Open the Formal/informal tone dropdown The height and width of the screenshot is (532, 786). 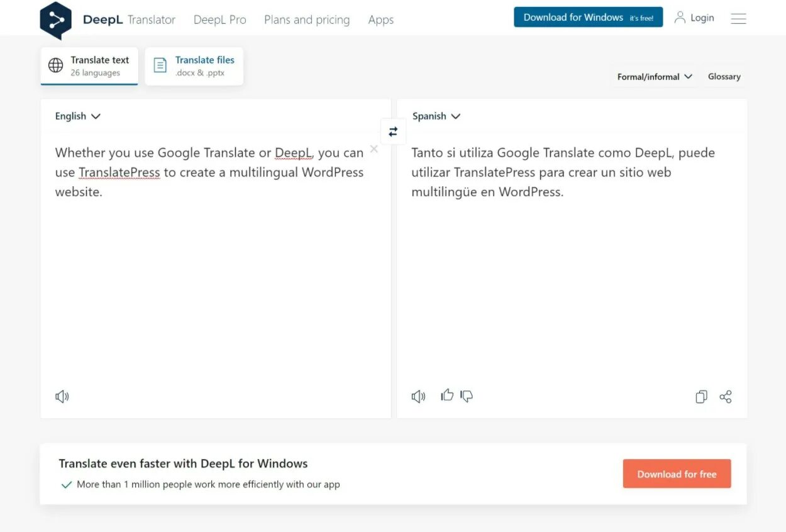[655, 77]
